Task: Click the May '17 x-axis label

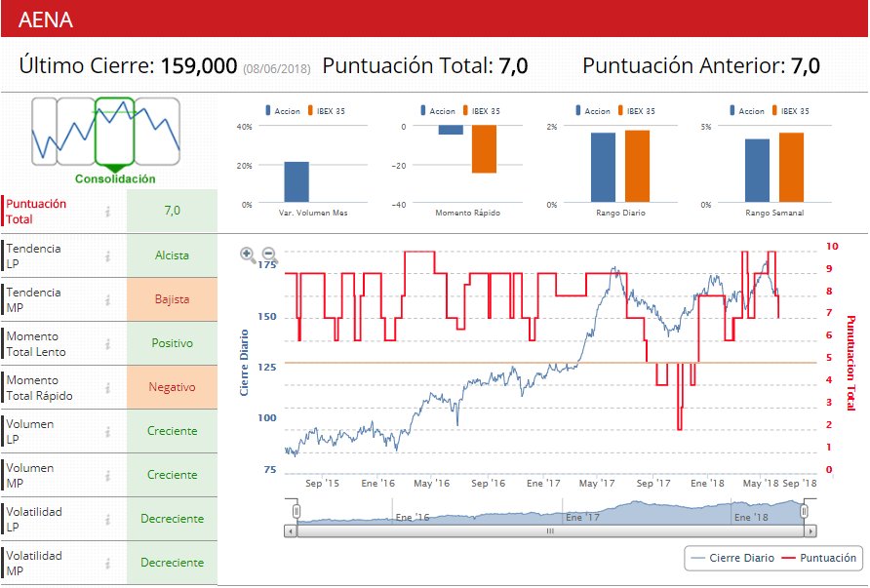Action: point(597,483)
